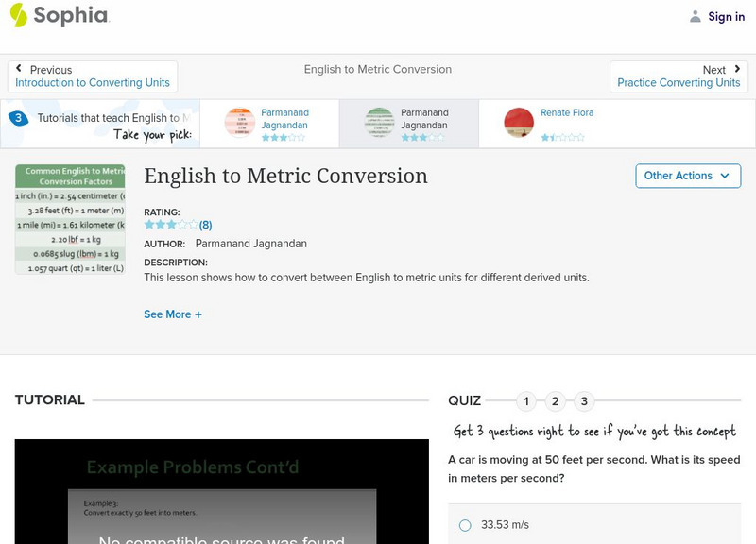Open Practice Converting Units link
Viewport: 756px width, 544px height.
pyautogui.click(x=679, y=83)
